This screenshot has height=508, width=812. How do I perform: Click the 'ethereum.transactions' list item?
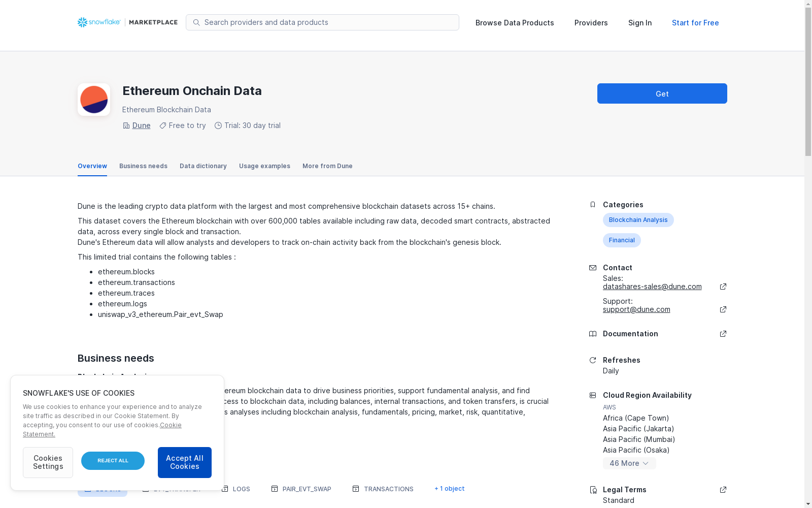tap(137, 282)
